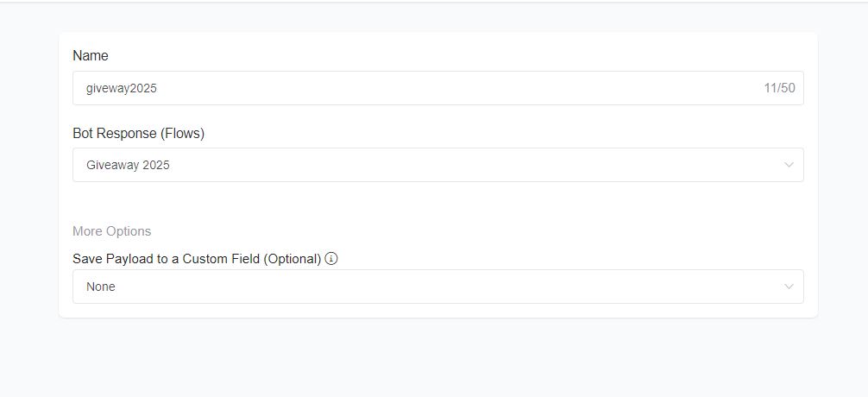Click the Name field label

tap(91, 55)
